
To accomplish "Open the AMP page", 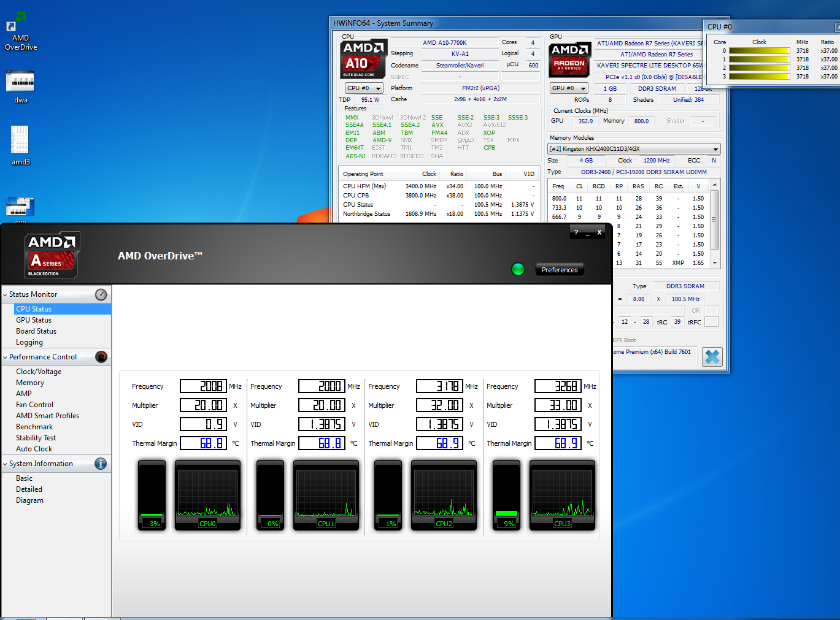I will [x=24, y=394].
